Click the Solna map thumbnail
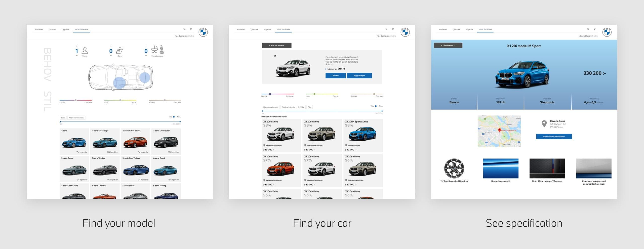 (499, 131)
